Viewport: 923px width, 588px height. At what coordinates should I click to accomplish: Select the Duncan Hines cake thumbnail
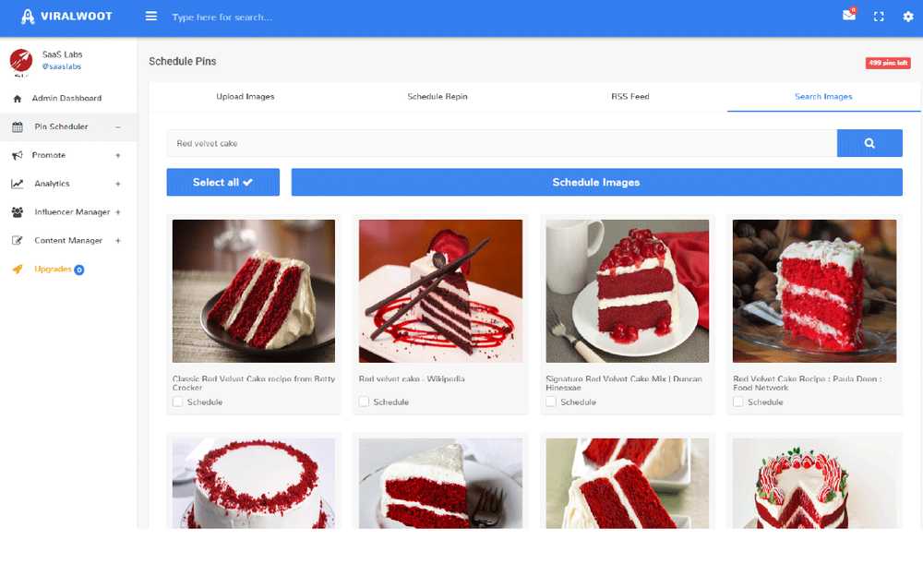(x=628, y=291)
